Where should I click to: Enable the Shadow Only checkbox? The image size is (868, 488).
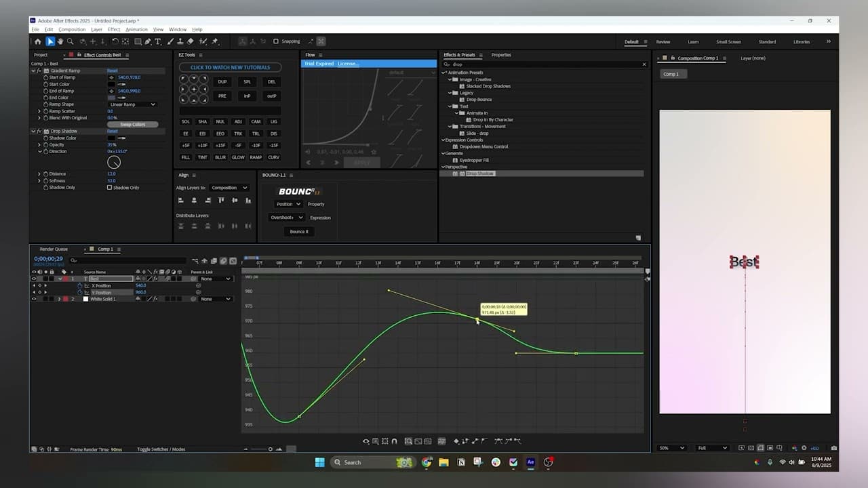tap(109, 188)
